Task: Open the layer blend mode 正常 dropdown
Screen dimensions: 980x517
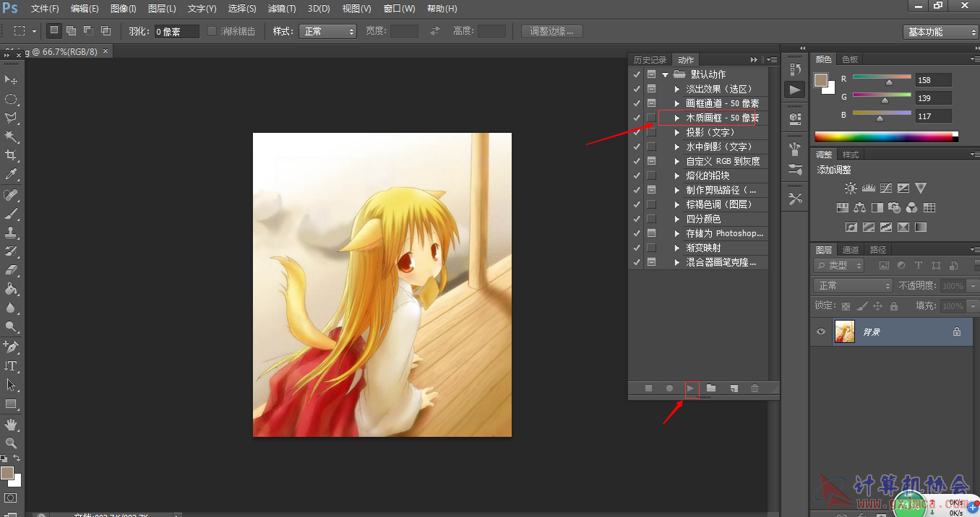Action: (853, 285)
